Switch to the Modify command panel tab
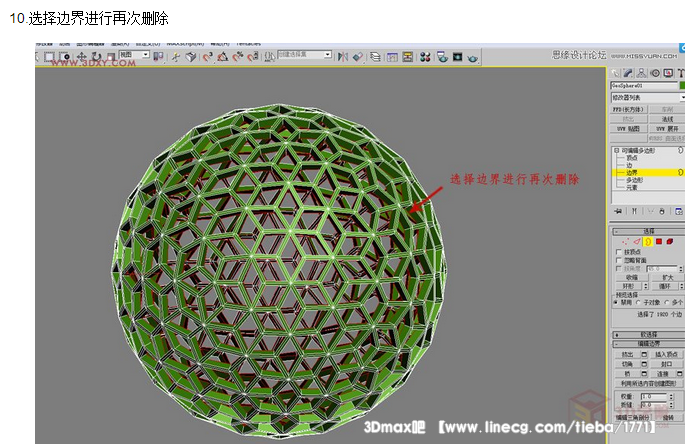This screenshot has height=444, width=685. 628,73
